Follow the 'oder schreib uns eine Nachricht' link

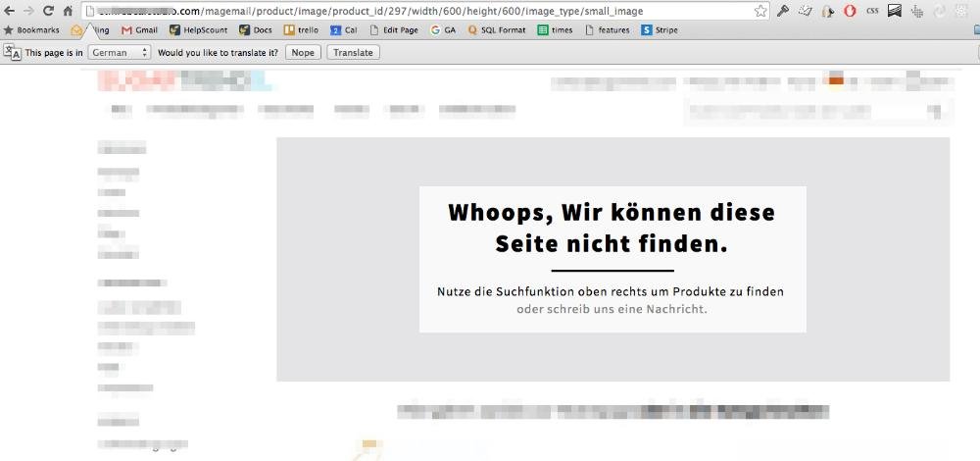coord(612,309)
